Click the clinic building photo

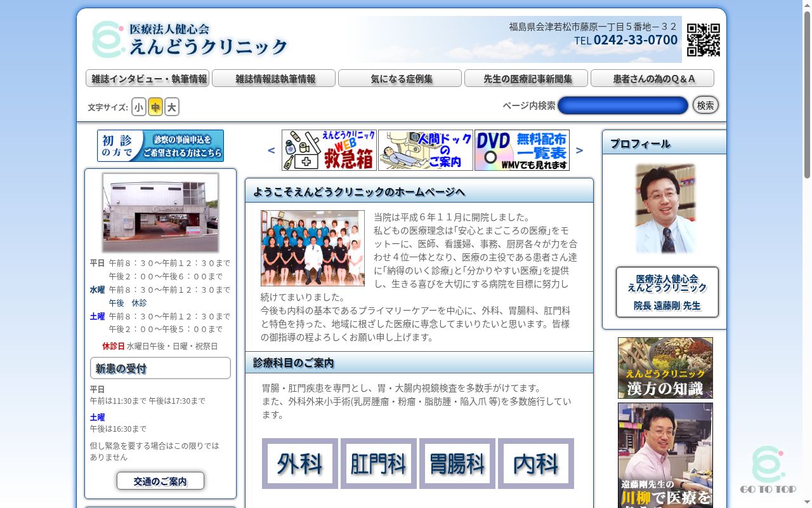click(160, 213)
